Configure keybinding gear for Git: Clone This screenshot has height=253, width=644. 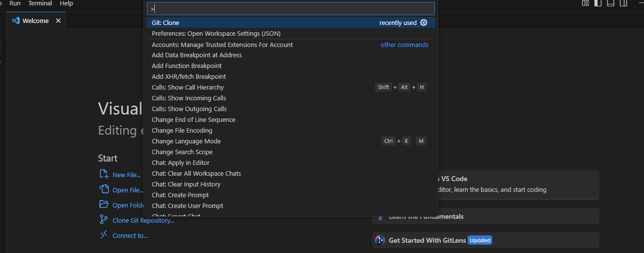424,23
